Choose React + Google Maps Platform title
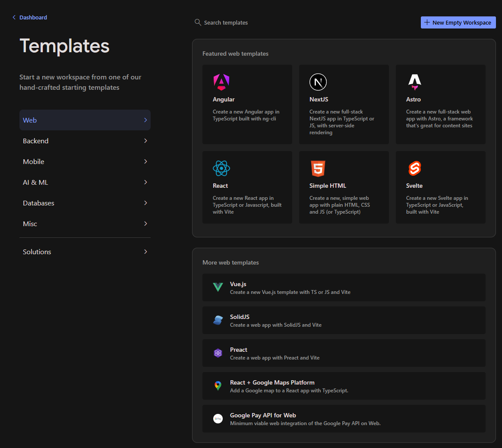This screenshot has width=502, height=448. click(x=272, y=382)
